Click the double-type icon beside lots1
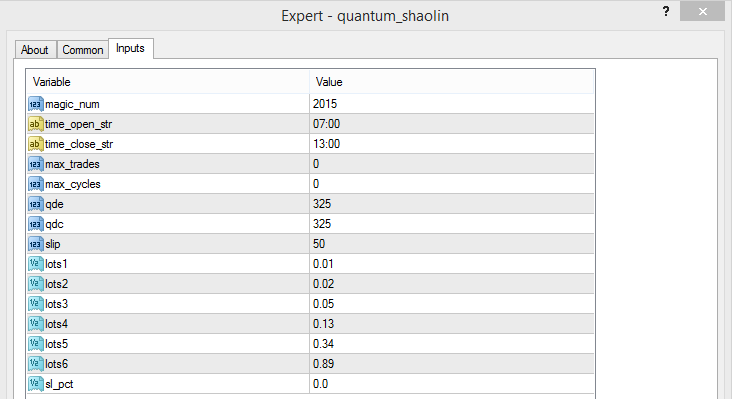 (x=36, y=264)
